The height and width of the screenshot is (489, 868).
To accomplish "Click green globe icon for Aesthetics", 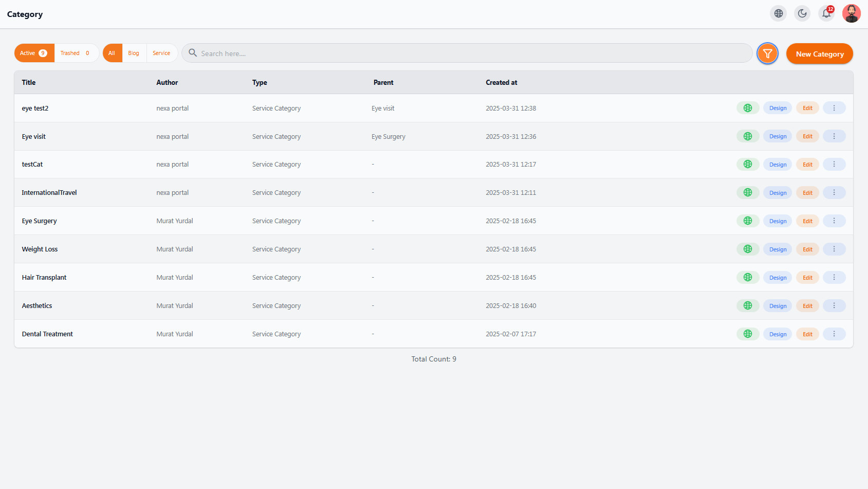I will pos(748,306).
